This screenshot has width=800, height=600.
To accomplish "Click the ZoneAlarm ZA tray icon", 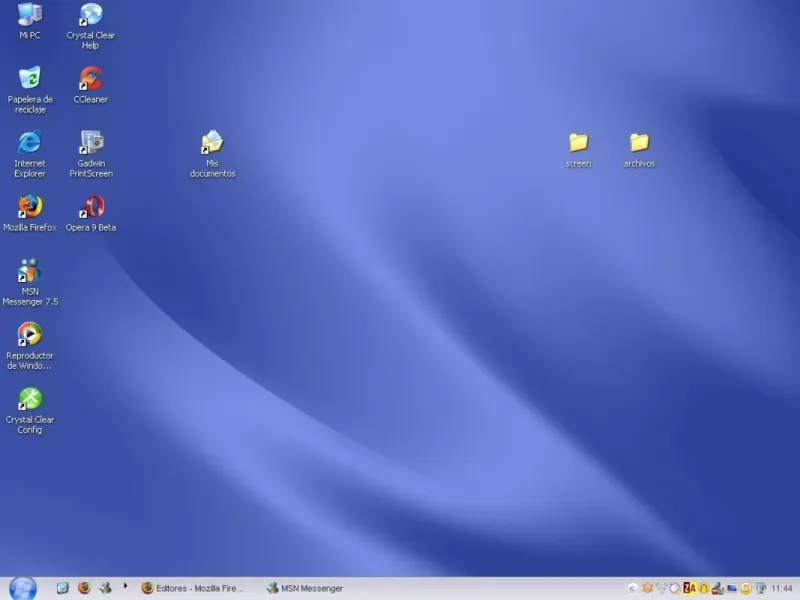I will (690, 588).
